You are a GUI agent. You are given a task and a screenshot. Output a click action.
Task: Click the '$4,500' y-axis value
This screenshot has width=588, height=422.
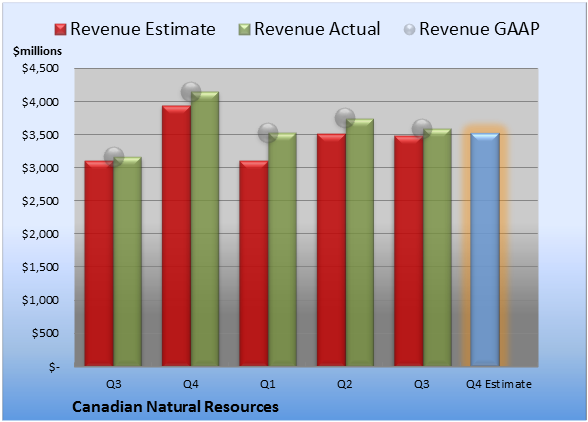click(40, 68)
